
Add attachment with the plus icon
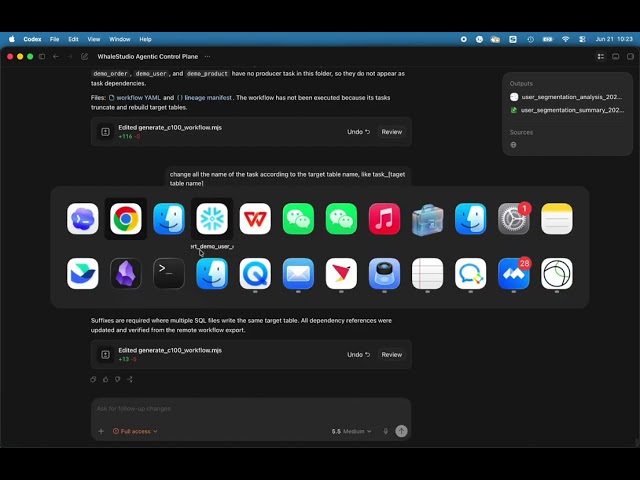click(101, 431)
